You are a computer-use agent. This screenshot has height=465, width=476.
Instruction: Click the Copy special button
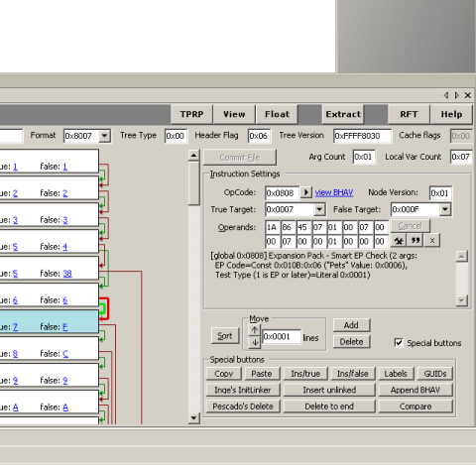224,374
